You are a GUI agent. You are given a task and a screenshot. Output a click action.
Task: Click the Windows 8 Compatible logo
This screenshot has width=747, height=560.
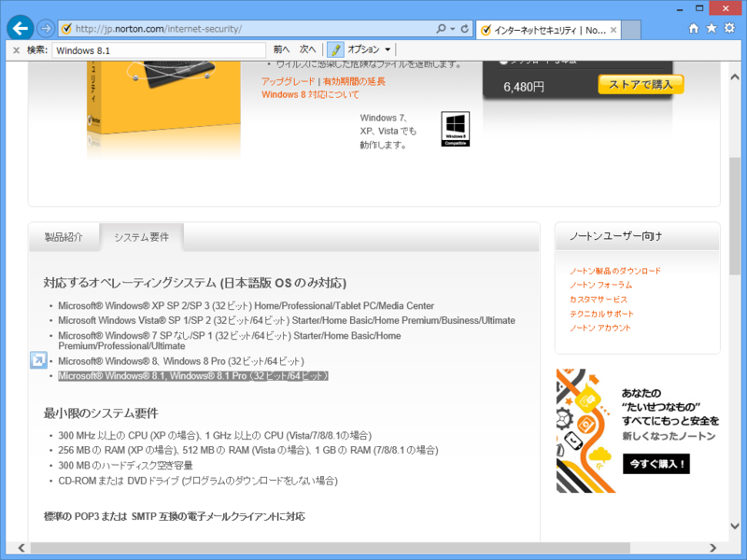[x=455, y=129]
